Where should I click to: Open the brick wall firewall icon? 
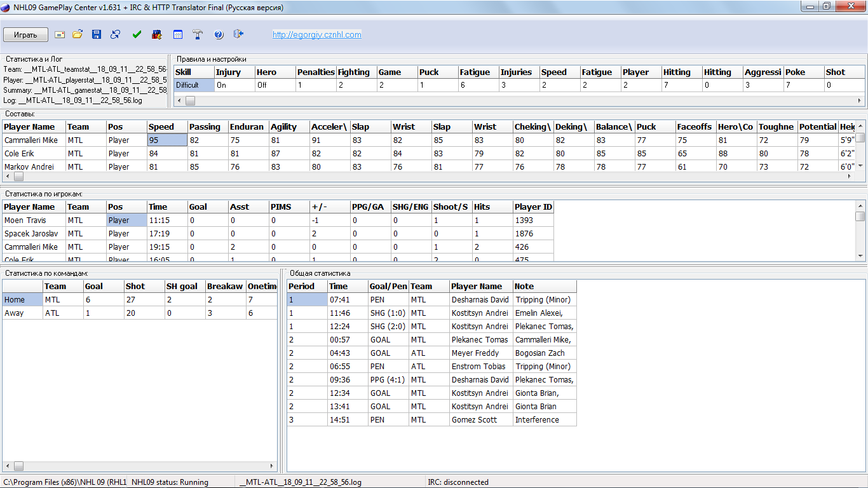coord(156,34)
